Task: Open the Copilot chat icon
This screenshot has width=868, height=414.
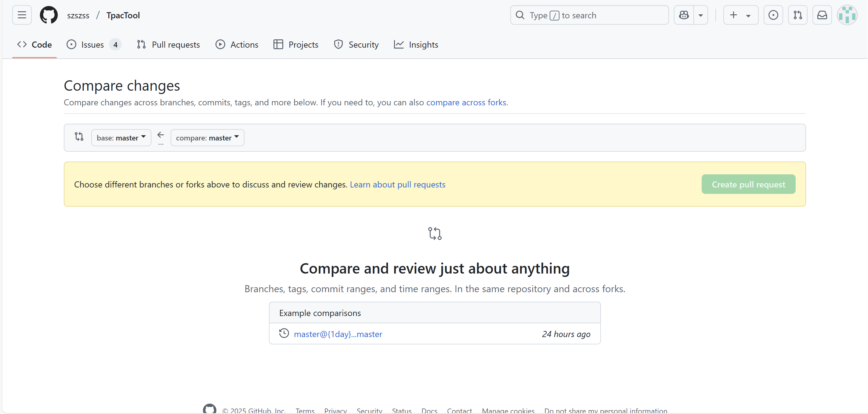Action: point(684,15)
